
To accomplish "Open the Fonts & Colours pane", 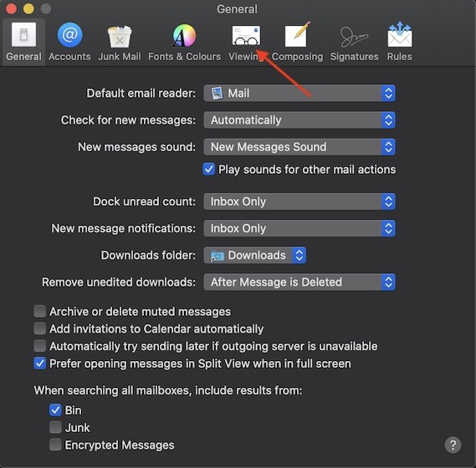I will (x=184, y=42).
